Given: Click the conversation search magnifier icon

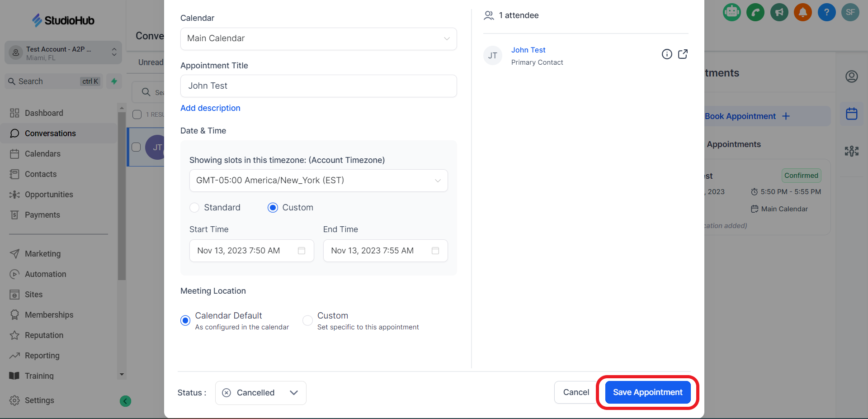Looking at the screenshot, I should coord(146,92).
